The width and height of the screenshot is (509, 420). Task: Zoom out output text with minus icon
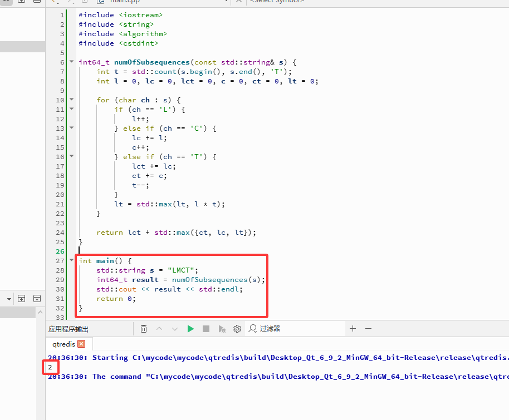[x=368, y=329]
